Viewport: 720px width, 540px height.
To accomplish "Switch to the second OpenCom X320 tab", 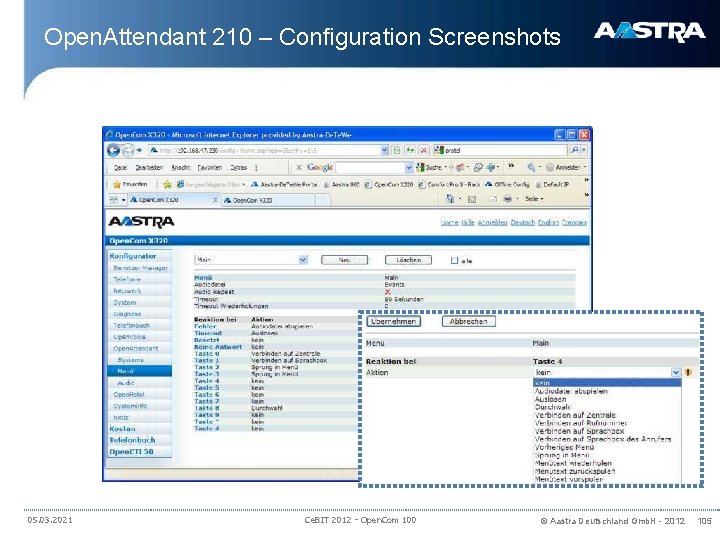I will click(x=269, y=200).
